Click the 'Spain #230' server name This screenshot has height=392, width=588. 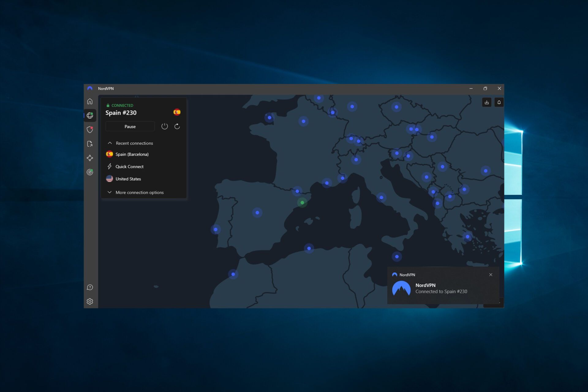point(121,113)
